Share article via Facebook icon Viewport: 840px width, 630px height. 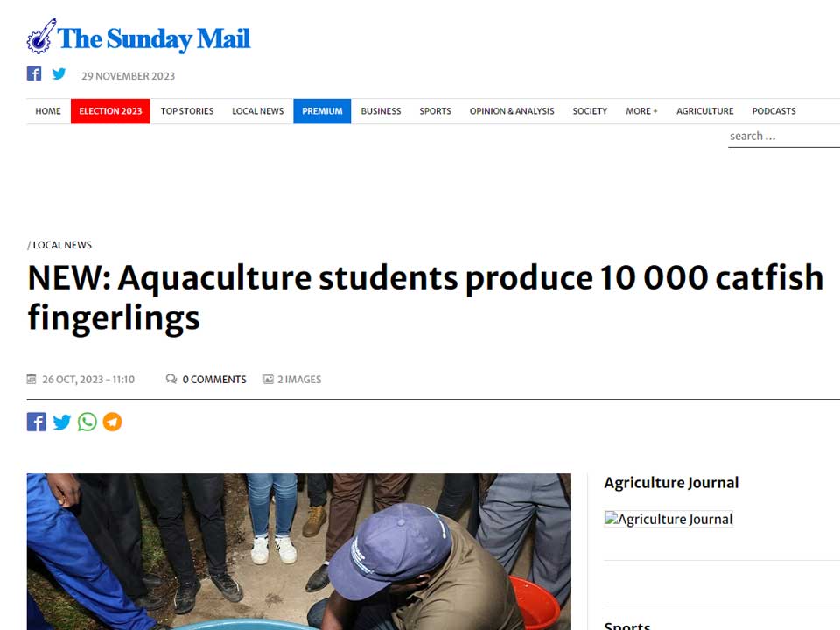tap(36, 423)
